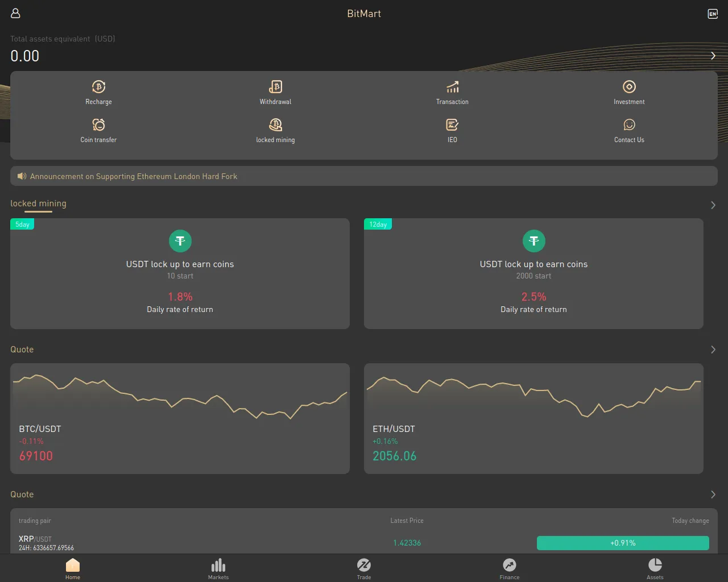Screen dimensions: 728x582
Task: Open the BTC/USDT quote chart card
Action: click(180, 418)
